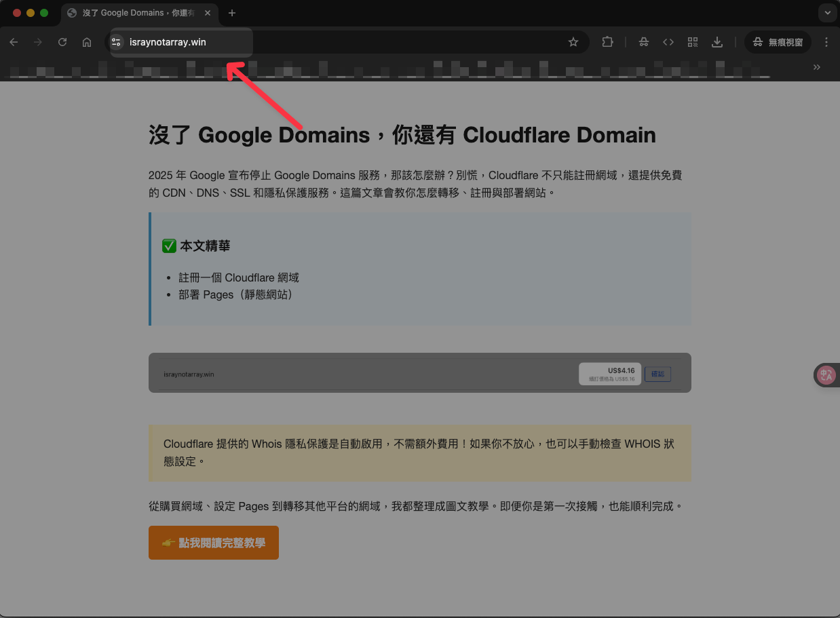Open the tab search dropdown arrow

(x=826, y=13)
